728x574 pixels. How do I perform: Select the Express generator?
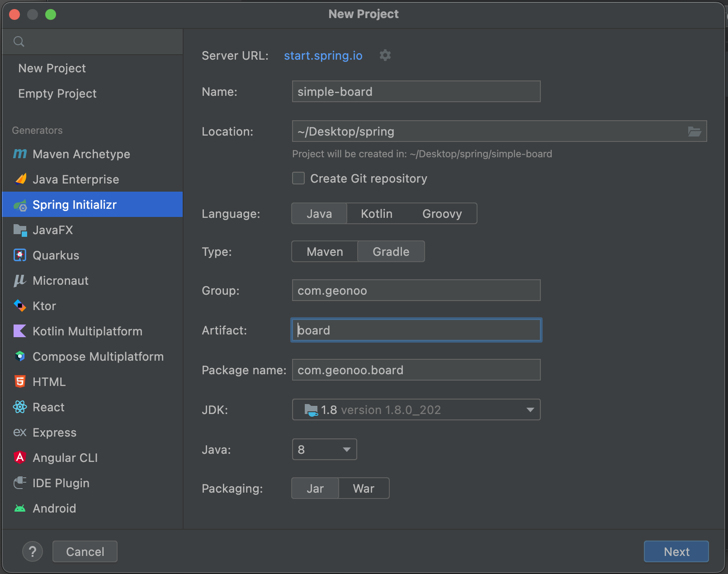tap(92, 433)
